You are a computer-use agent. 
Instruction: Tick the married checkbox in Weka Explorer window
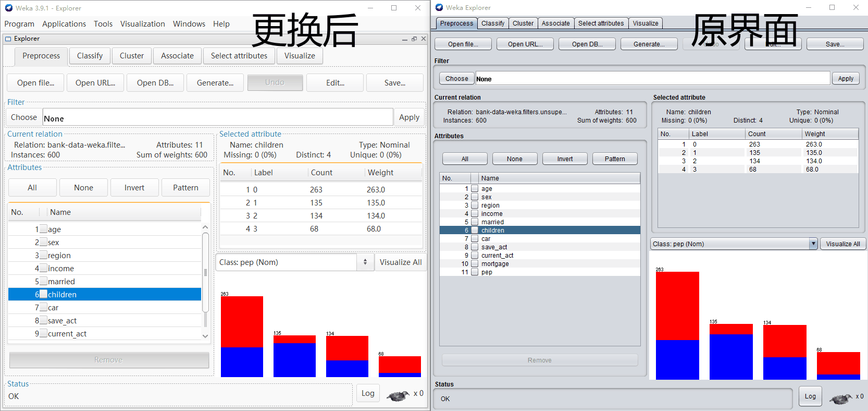475,222
